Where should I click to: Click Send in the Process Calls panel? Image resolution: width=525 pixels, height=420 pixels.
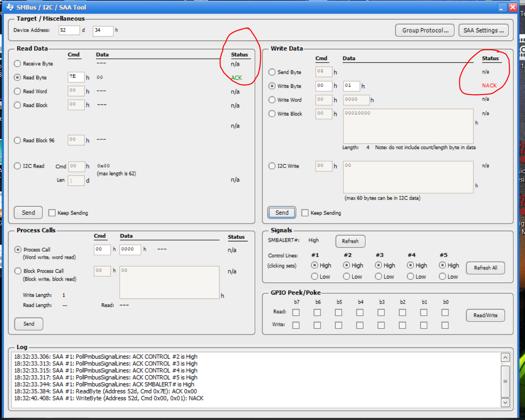pyautogui.click(x=29, y=324)
